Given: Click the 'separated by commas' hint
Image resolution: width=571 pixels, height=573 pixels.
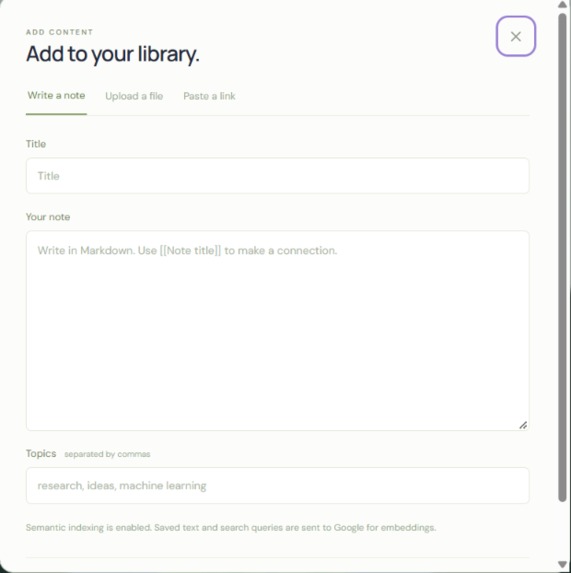Looking at the screenshot, I should pyautogui.click(x=107, y=454).
